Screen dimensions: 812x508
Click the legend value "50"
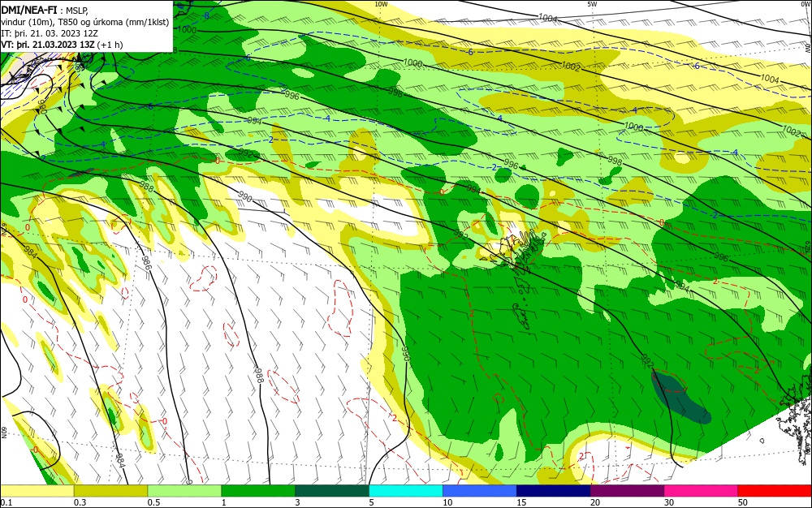(743, 502)
